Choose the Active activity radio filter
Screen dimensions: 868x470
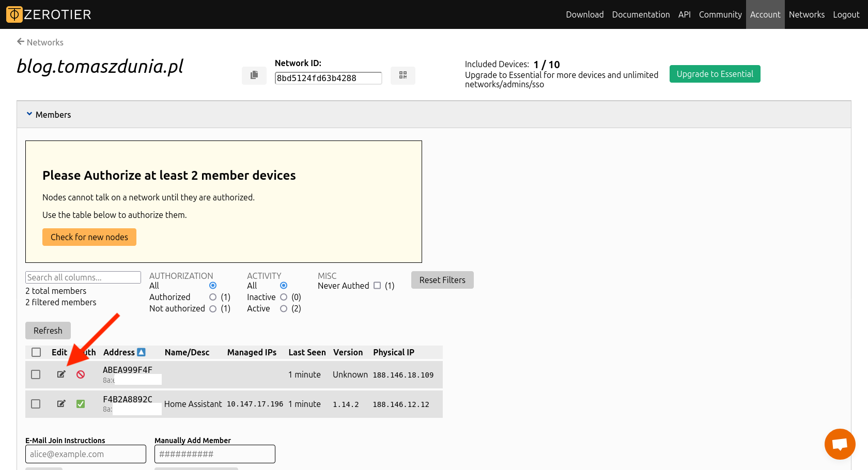click(x=284, y=309)
